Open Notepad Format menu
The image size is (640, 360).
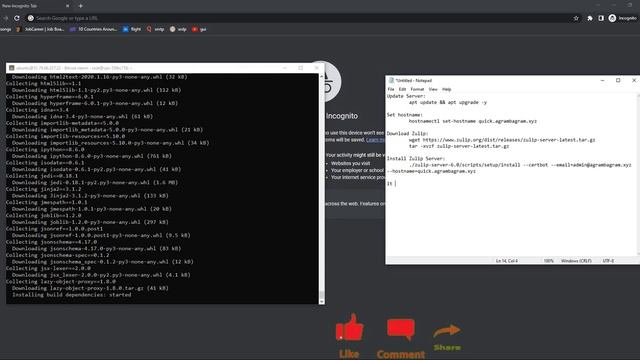(x=417, y=89)
